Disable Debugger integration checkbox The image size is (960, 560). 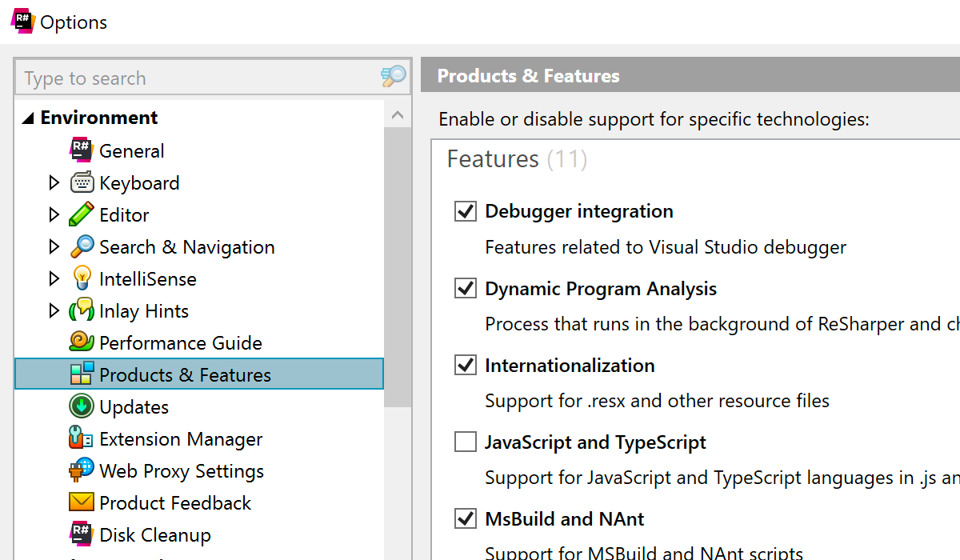click(x=466, y=211)
